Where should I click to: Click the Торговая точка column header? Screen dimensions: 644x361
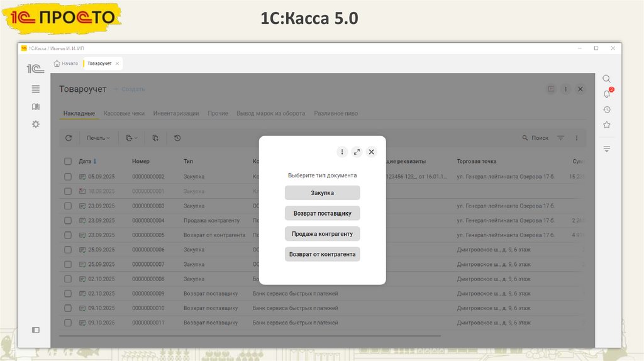477,162
